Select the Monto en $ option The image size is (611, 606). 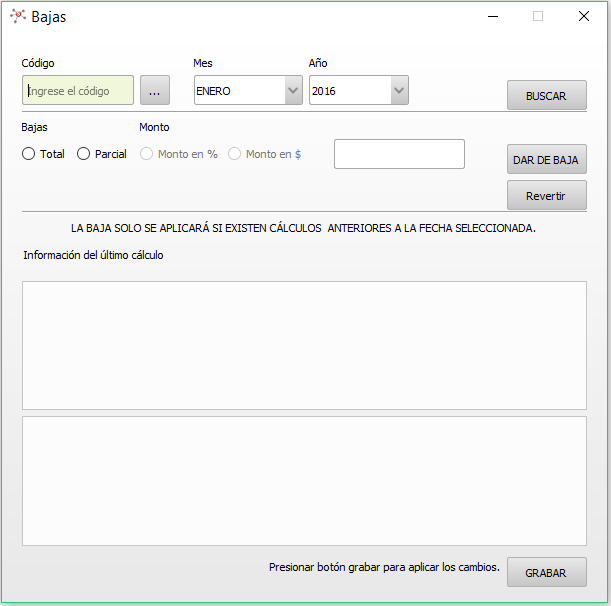[235, 154]
